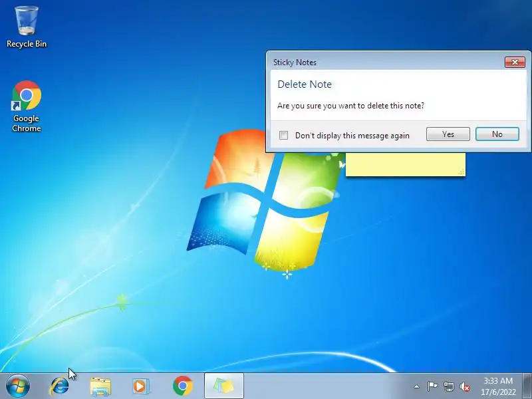The image size is (532, 399).
Task: Click the Show Desktop strip
Action: pyautogui.click(x=527, y=386)
